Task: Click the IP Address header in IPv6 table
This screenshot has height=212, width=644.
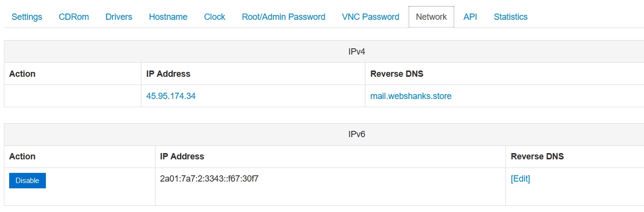Action: coord(182,156)
